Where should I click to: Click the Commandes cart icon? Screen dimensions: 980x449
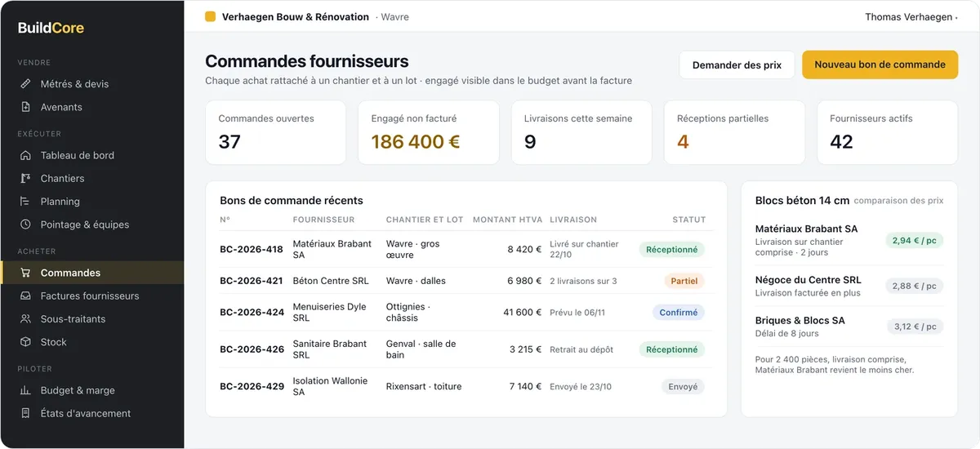point(25,273)
